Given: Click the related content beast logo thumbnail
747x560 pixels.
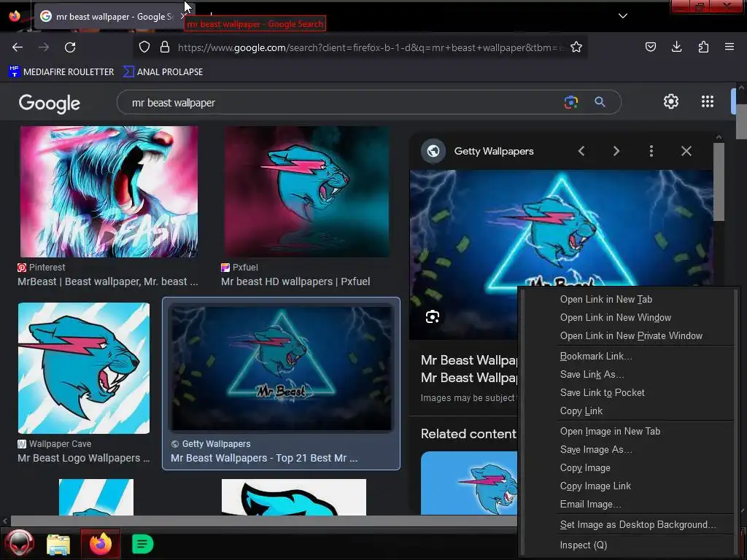Looking at the screenshot, I should coord(469,483).
